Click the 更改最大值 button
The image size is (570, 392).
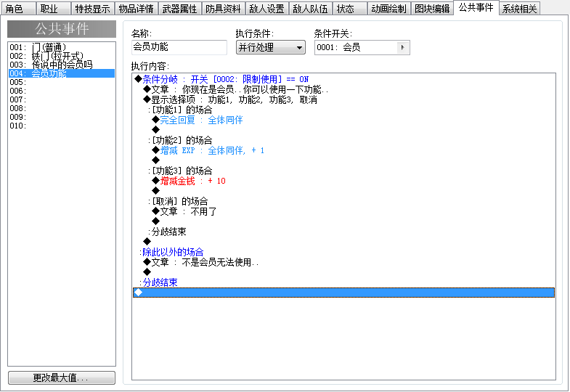click(62, 377)
